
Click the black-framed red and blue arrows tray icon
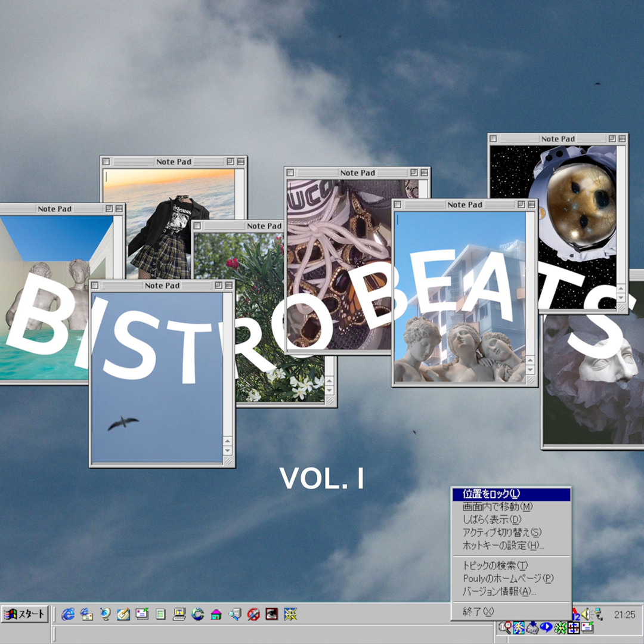pyautogui.click(x=574, y=627)
